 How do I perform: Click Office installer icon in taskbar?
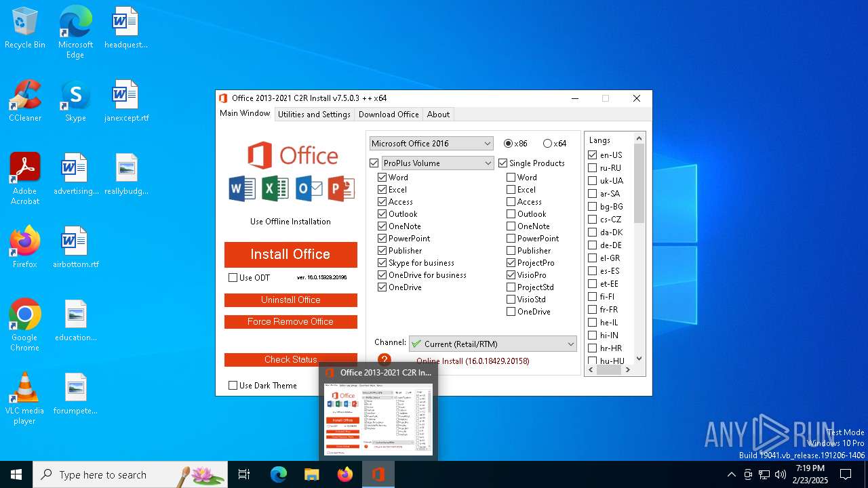pos(378,474)
